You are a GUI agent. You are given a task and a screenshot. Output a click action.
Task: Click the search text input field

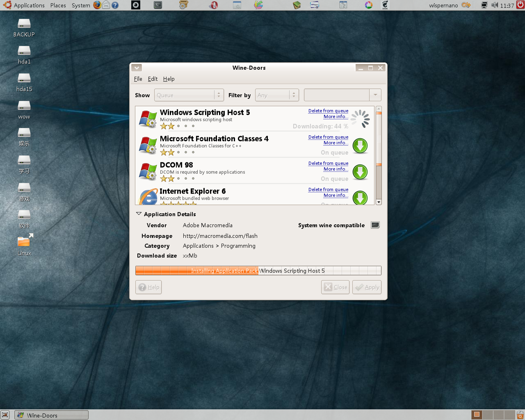(337, 95)
